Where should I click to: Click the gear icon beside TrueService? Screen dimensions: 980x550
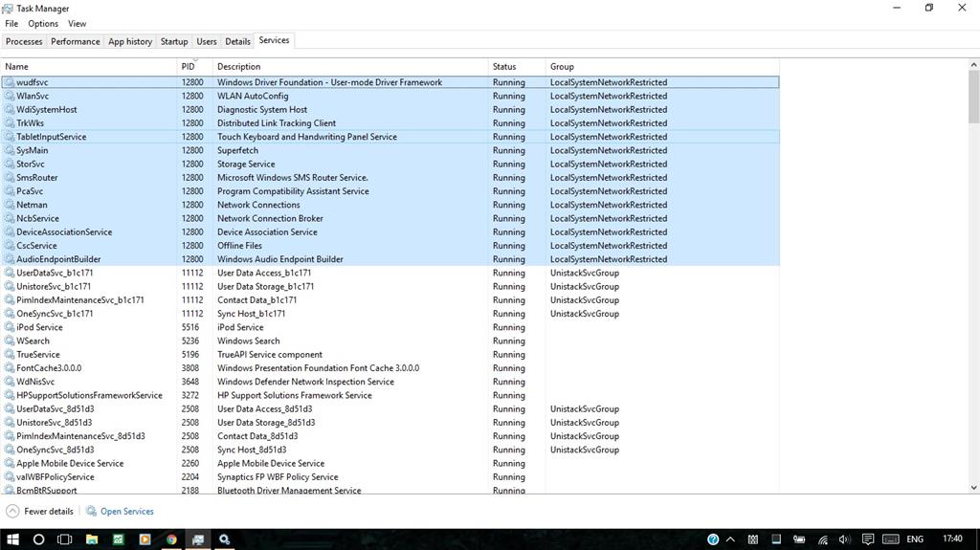click(x=10, y=355)
